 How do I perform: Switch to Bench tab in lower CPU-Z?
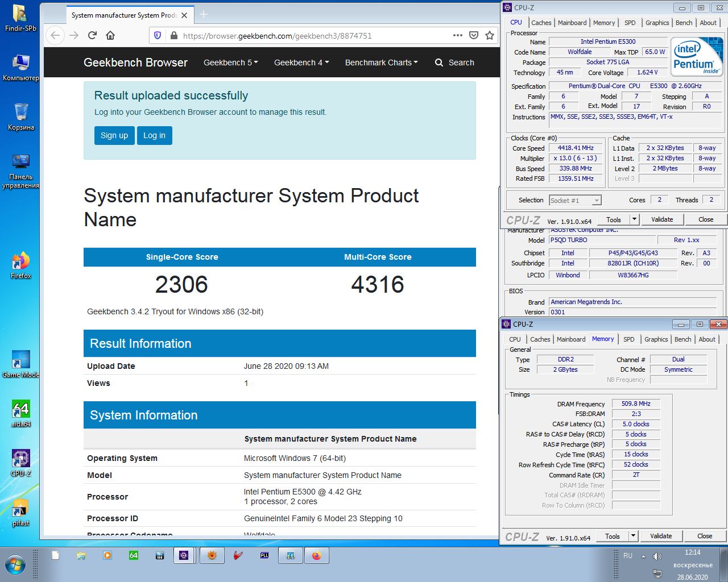click(683, 339)
